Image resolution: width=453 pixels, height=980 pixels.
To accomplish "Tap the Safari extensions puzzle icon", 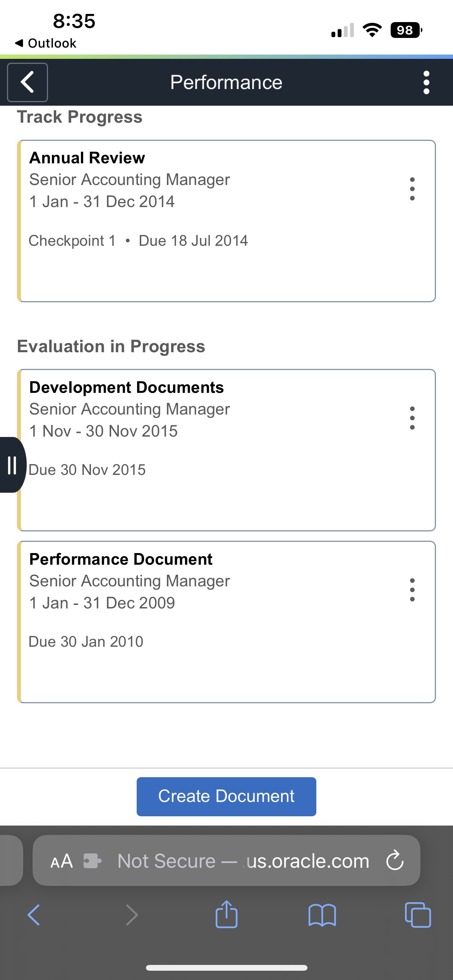I will (x=93, y=861).
